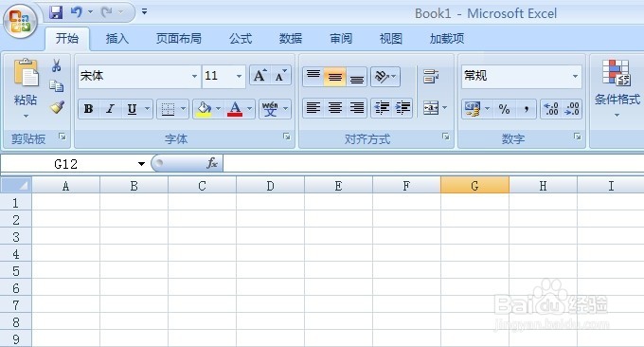Select column G header
Viewport: 644px width, 347px height.
click(474, 186)
